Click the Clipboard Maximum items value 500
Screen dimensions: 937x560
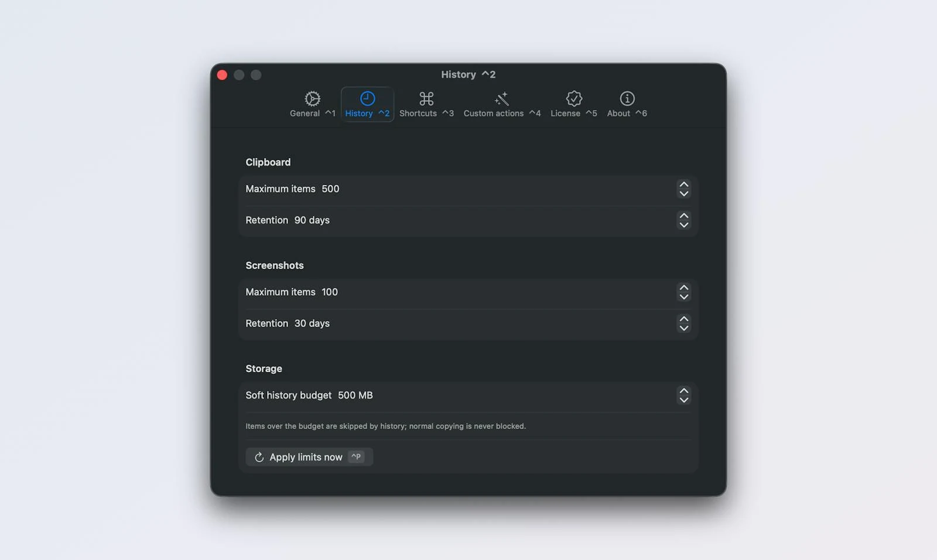coord(330,189)
